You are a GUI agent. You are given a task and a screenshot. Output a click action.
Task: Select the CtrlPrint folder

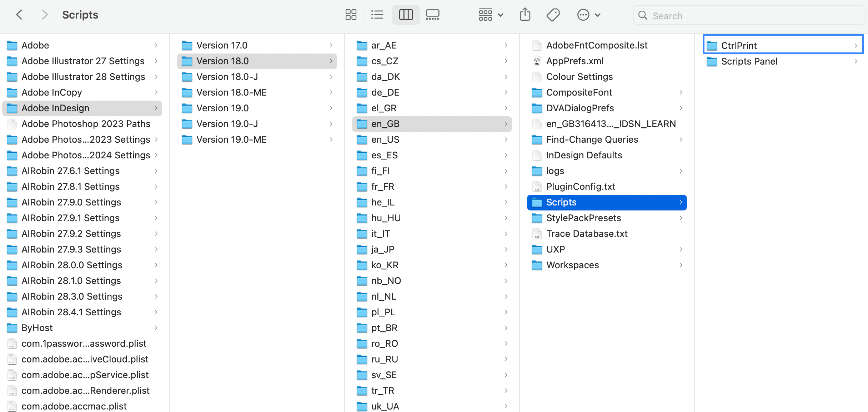tap(783, 45)
